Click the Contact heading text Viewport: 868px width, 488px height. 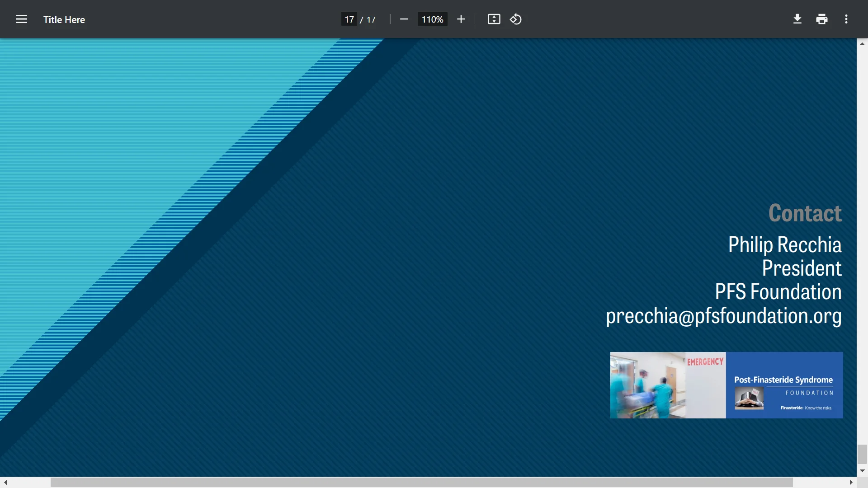click(x=805, y=213)
